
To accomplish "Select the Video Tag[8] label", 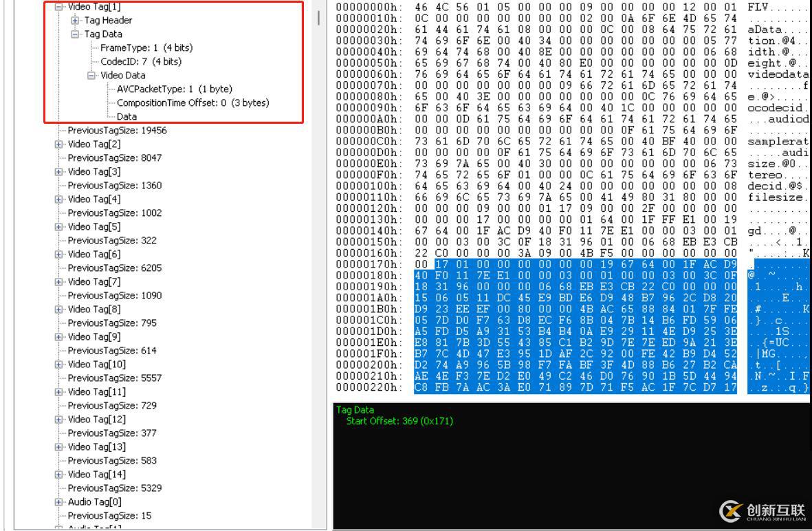I will pyautogui.click(x=94, y=310).
